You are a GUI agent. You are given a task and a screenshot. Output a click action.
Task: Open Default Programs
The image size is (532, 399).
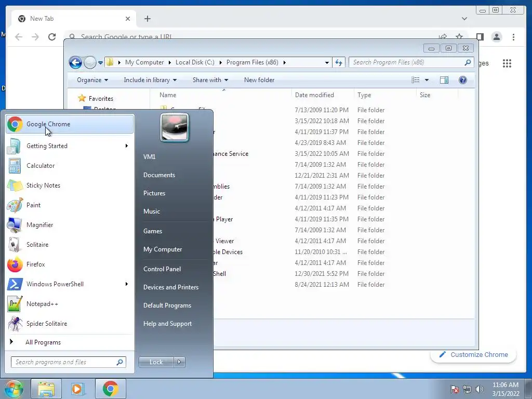click(167, 305)
